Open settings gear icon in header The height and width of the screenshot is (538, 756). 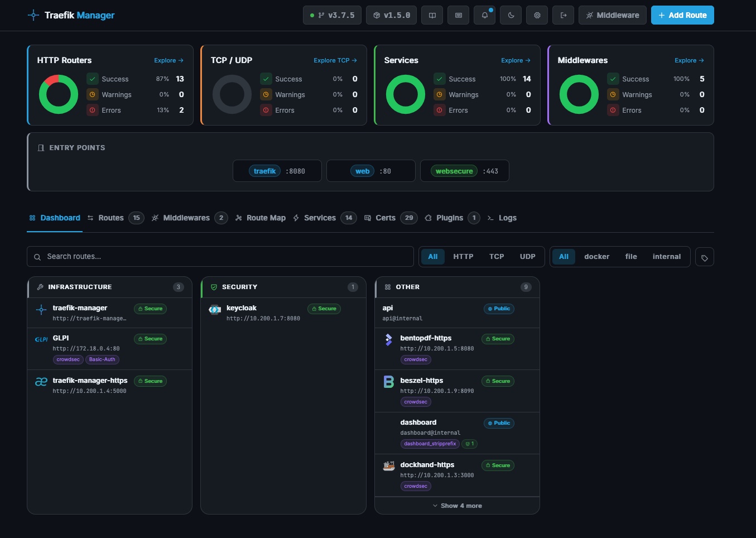click(x=537, y=15)
